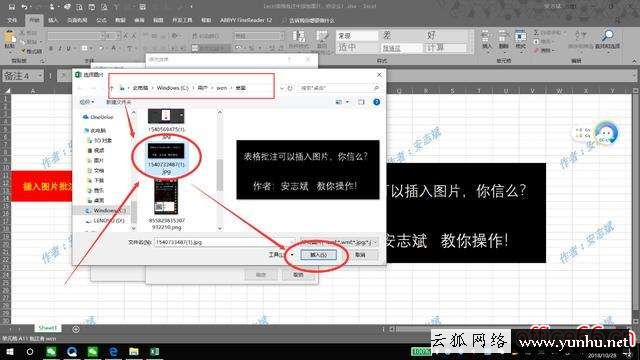Open the ABBYY FineReader 12 tab
This screenshot has width=640, height=360.
click(x=246, y=20)
